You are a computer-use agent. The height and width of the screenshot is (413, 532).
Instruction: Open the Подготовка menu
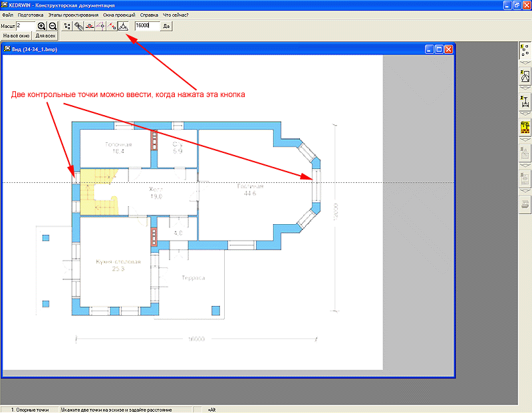(31, 15)
